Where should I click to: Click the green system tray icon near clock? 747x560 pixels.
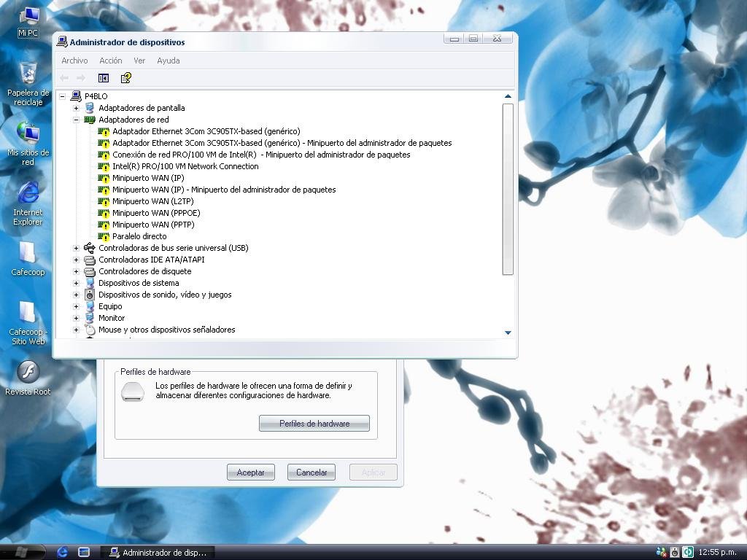tap(688, 553)
